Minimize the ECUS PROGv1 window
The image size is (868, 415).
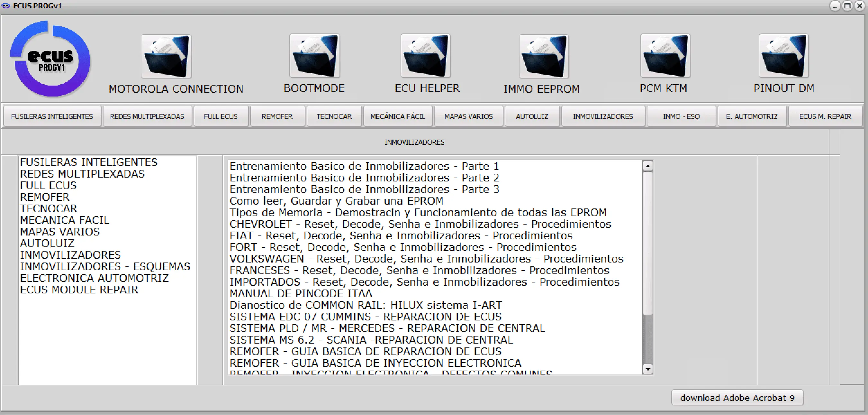click(835, 6)
